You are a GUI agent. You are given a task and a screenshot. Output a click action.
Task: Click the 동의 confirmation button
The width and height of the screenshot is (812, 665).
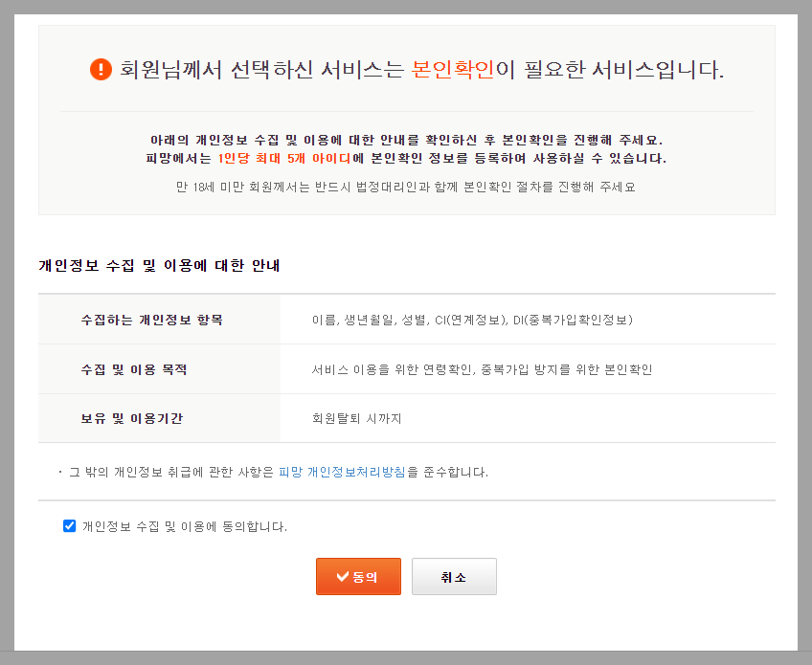point(358,576)
